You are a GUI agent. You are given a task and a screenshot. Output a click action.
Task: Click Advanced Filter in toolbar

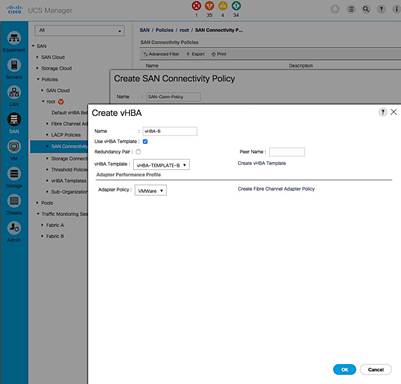click(161, 54)
